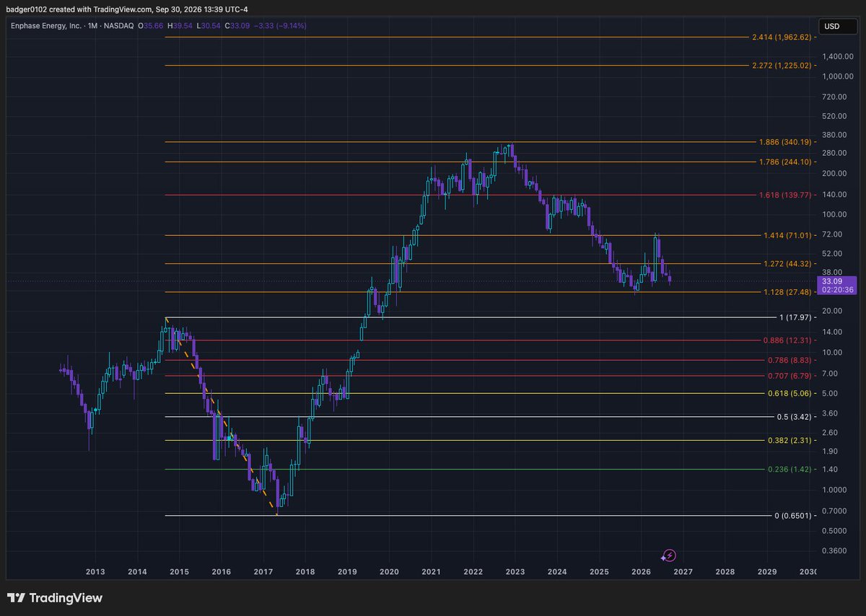Click 3.60 on the price axis
Viewport: 866px width, 616px height.
(831, 413)
